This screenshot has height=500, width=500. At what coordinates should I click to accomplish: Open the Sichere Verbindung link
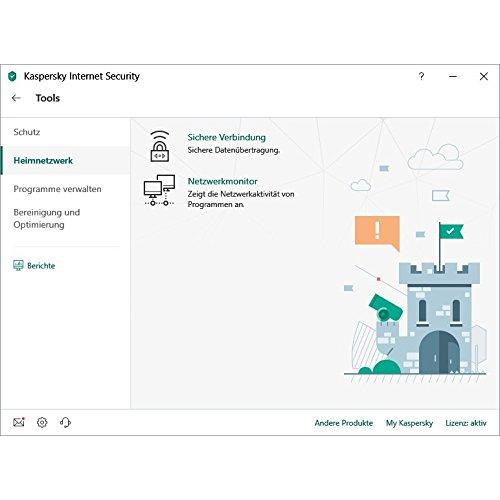(227, 137)
